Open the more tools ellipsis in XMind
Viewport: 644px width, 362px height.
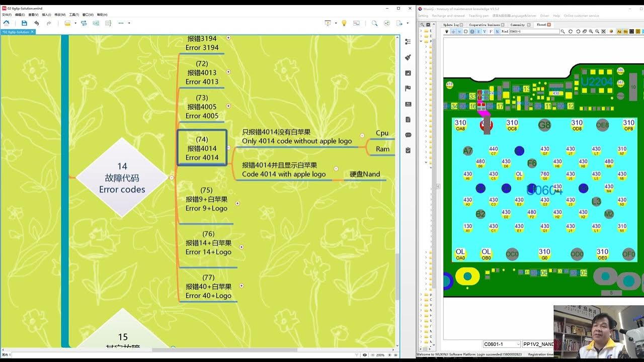(x=121, y=23)
